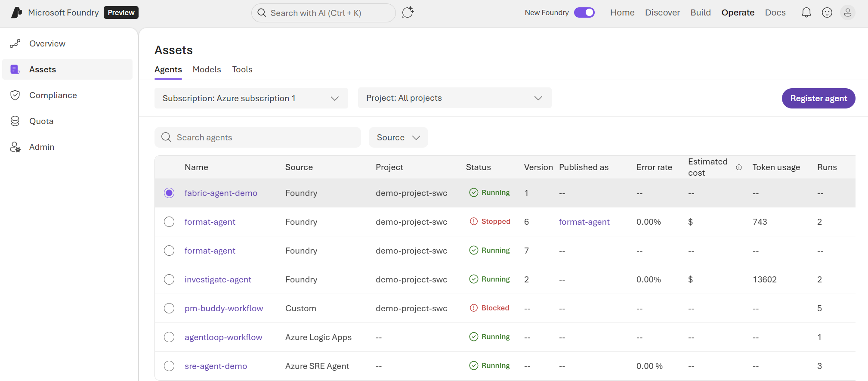Click the Quota database icon
868x381 pixels.
coord(15,121)
